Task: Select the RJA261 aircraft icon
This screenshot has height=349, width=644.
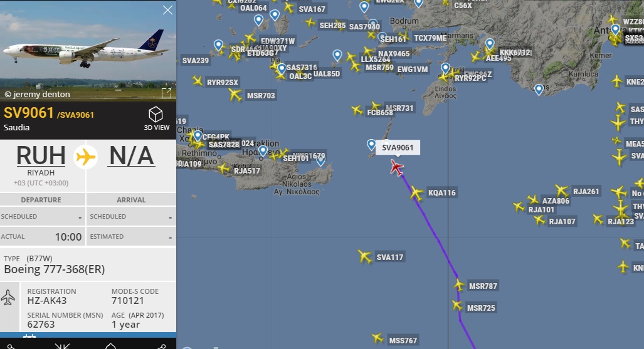Action: point(561,191)
